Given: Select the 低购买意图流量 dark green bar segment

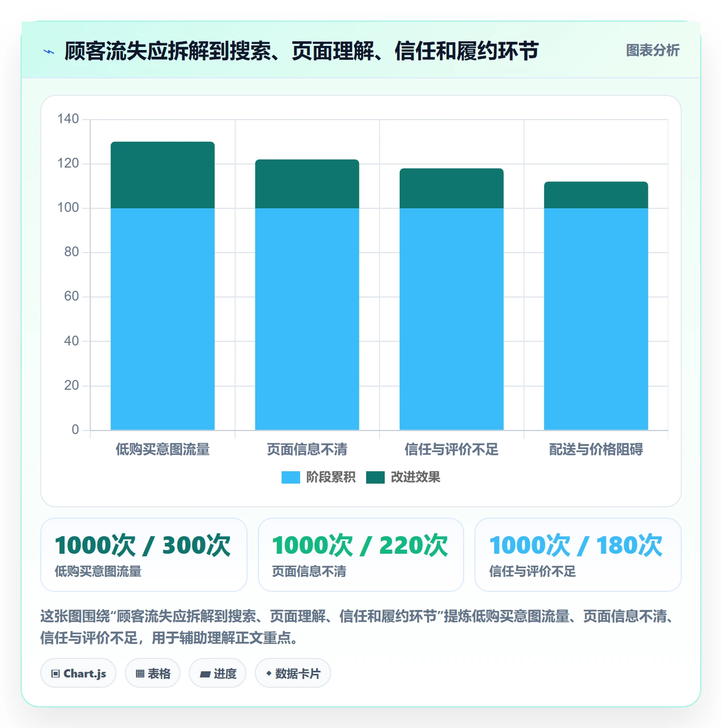Looking at the screenshot, I should pyautogui.click(x=162, y=175).
